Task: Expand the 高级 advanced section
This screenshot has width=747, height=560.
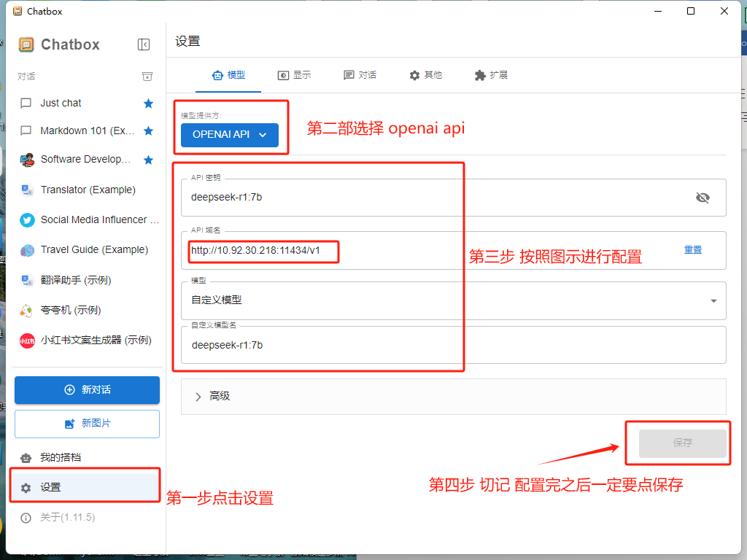Action: pos(454,397)
